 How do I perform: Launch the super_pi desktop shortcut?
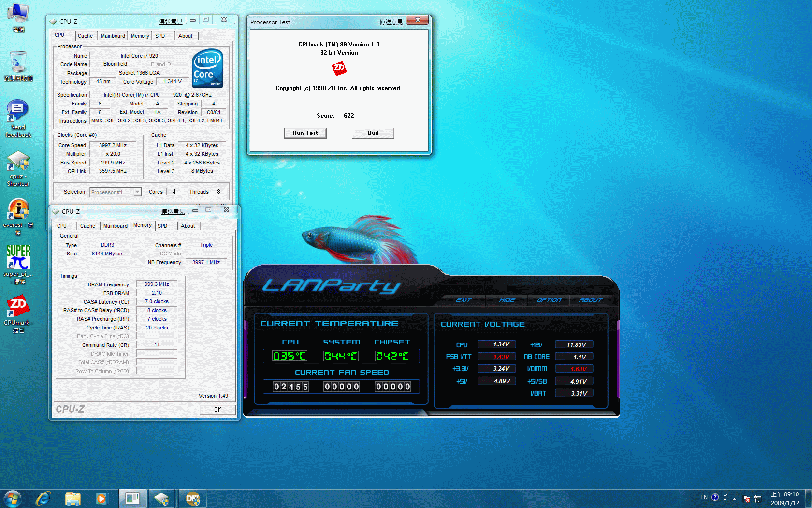(18, 264)
